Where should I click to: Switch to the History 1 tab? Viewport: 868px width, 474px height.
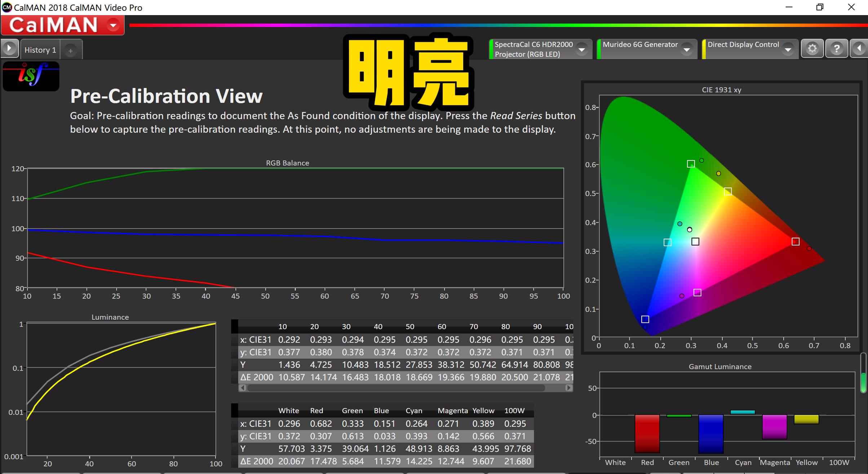(40, 49)
